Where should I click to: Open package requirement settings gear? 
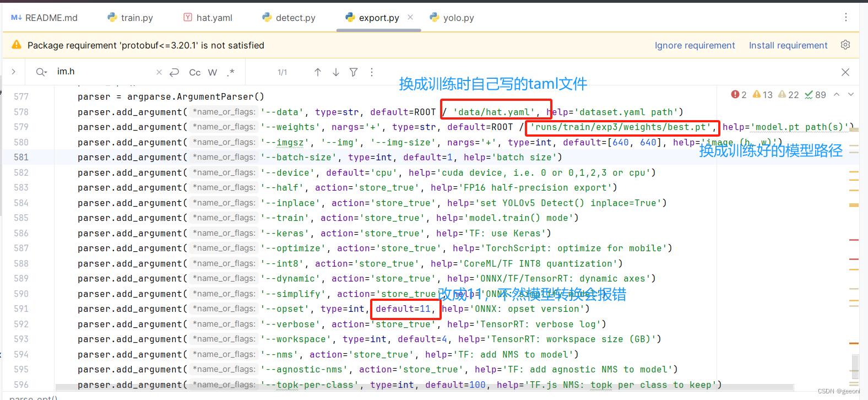point(845,45)
